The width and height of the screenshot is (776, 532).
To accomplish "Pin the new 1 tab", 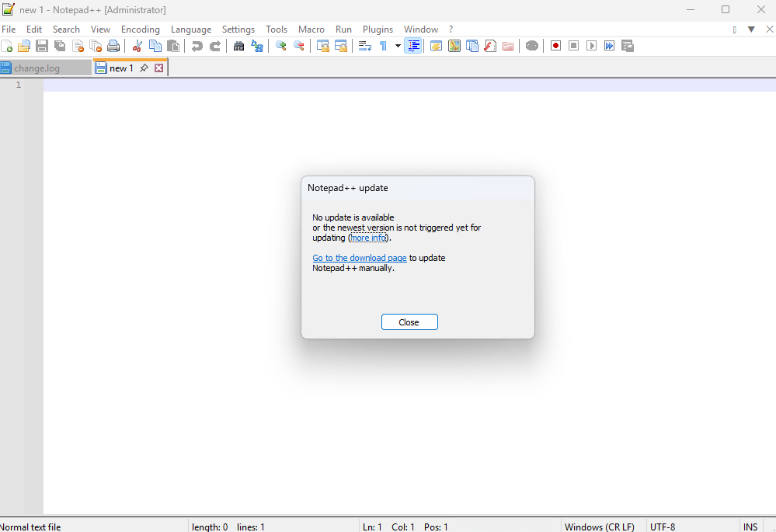I will tap(144, 68).
